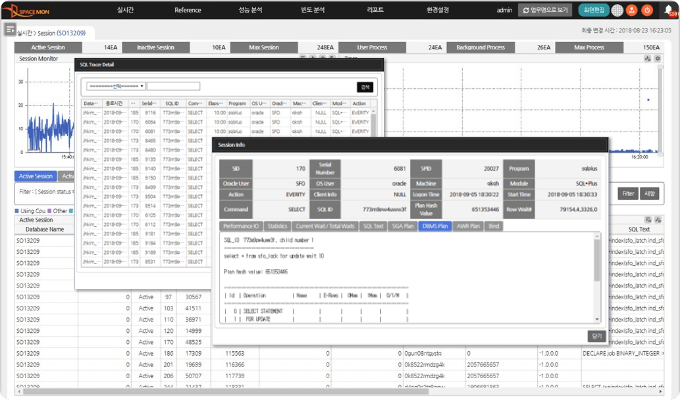Click the grid layout icon in top bar
This screenshot has height=400, width=680.
[617, 10]
